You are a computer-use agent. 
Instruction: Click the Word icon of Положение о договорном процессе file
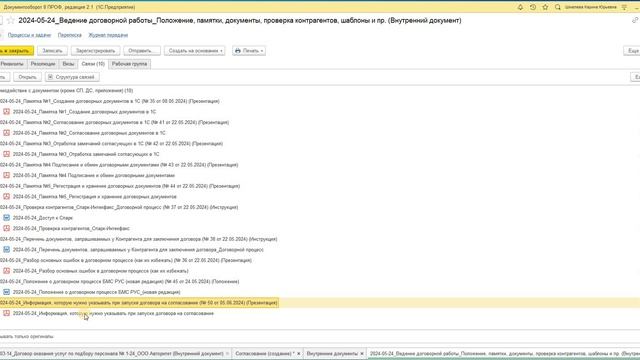click(x=7, y=292)
